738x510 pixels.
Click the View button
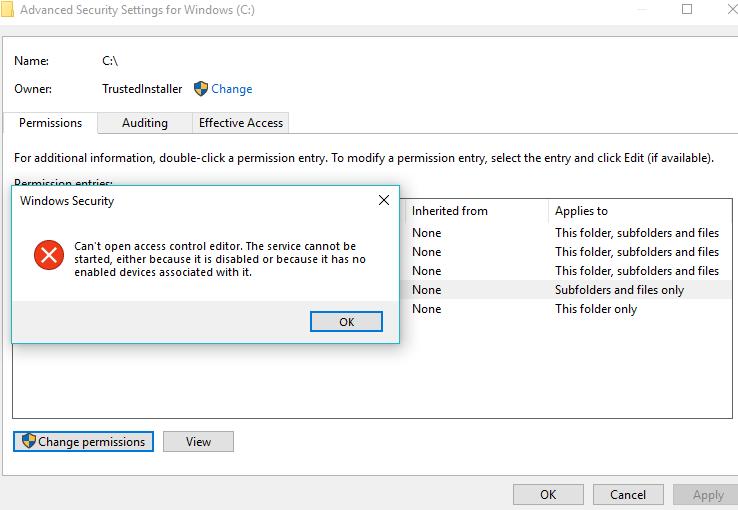(x=198, y=441)
